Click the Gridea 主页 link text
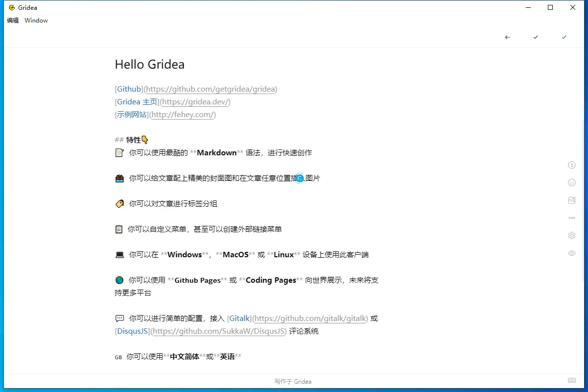588x392 pixels. tap(137, 102)
